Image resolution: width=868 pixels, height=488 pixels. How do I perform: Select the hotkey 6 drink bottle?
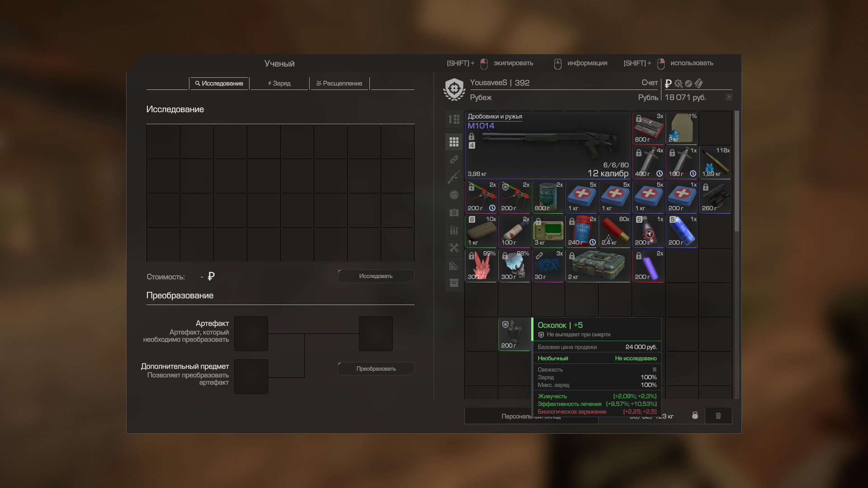pos(648,231)
